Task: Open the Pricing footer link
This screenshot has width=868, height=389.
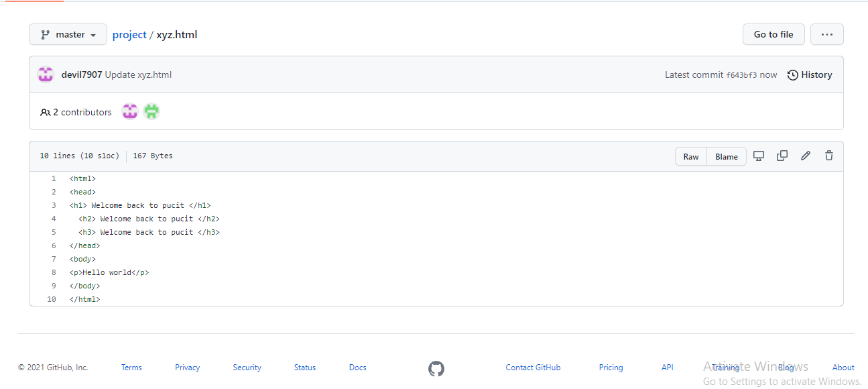Action: (x=611, y=368)
